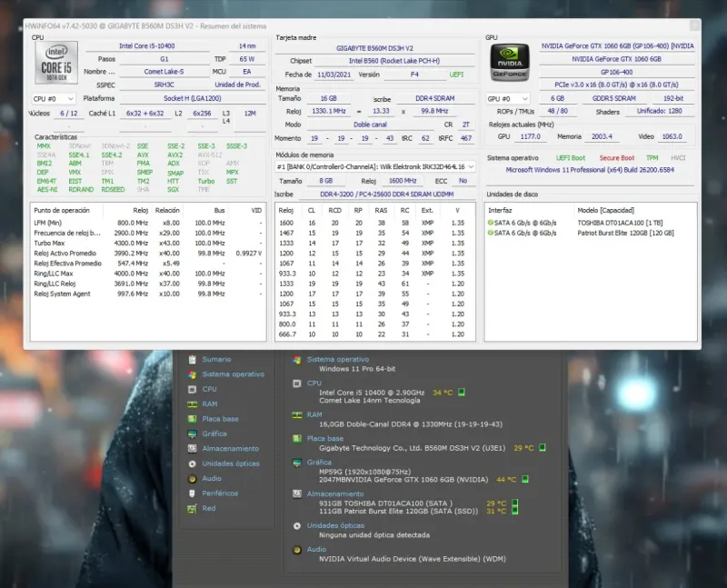
Task: Click the Intel Core i5 logo in HWiNFO
Action: [56, 63]
